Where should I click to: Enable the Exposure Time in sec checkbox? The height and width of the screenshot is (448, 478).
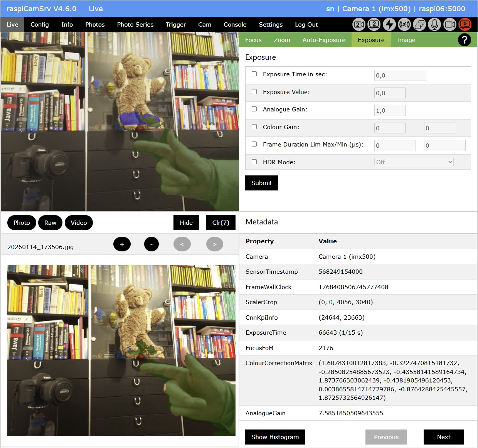click(254, 74)
